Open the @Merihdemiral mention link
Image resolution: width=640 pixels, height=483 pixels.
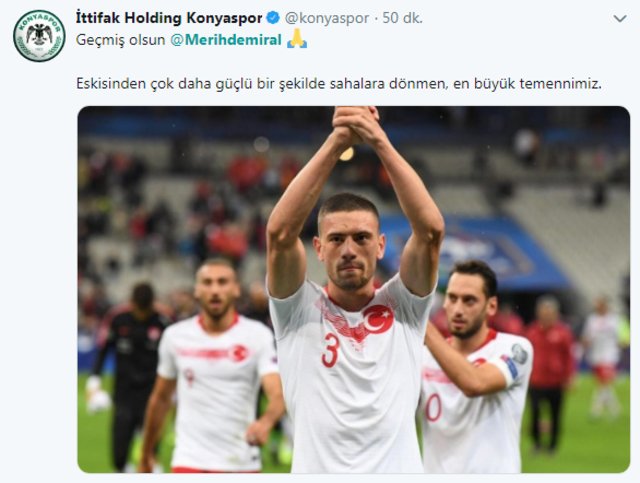(x=226, y=40)
